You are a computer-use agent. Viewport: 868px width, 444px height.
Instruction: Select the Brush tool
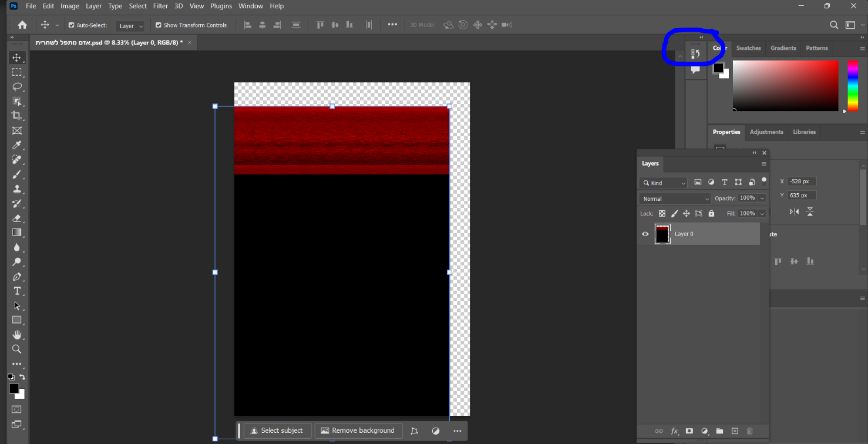[x=17, y=174]
